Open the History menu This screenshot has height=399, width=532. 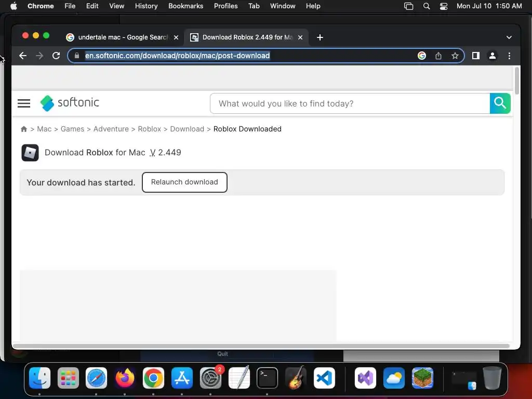click(146, 6)
